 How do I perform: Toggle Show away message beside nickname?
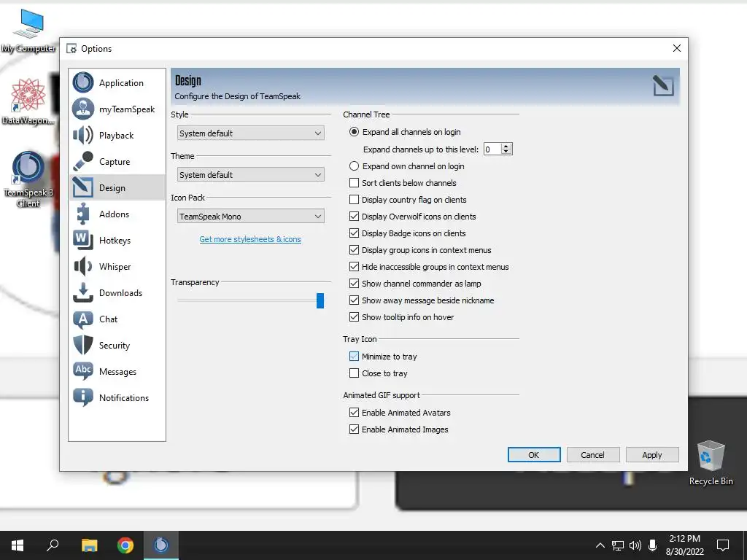(x=422, y=300)
